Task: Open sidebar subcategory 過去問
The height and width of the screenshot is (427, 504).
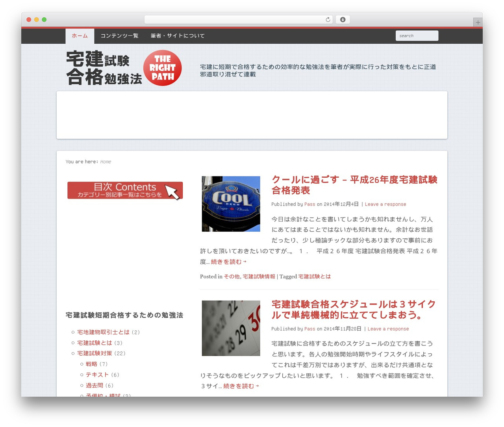Action: 94,386
